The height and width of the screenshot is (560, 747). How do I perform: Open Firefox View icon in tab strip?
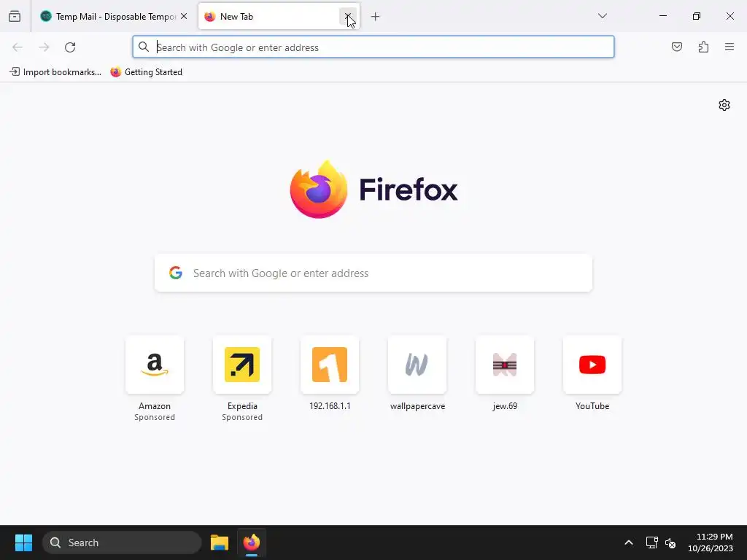(15, 16)
